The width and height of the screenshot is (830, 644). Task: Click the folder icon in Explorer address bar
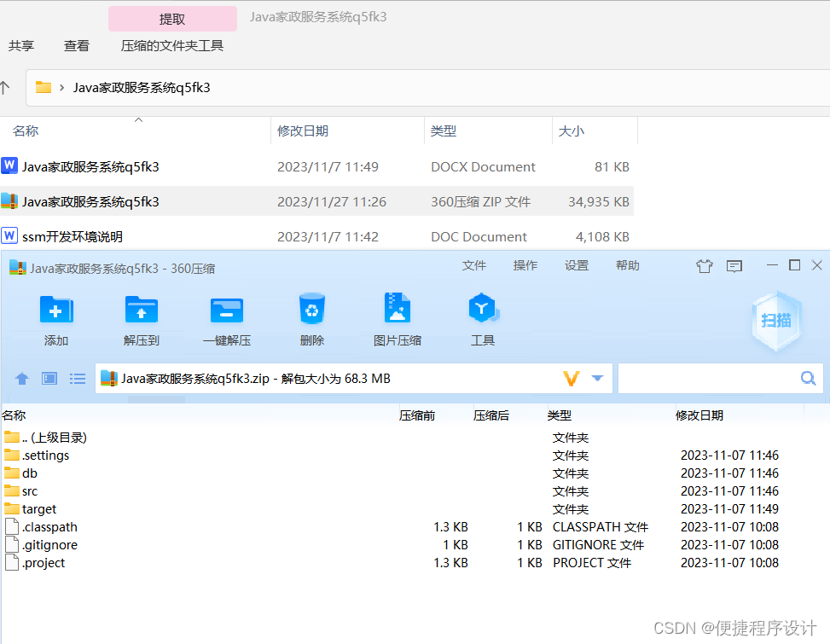coord(44,87)
